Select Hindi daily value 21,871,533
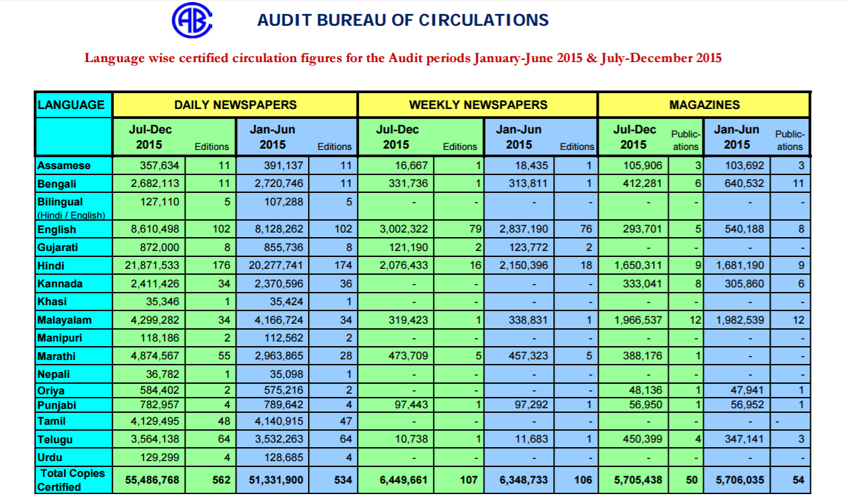 [152, 266]
